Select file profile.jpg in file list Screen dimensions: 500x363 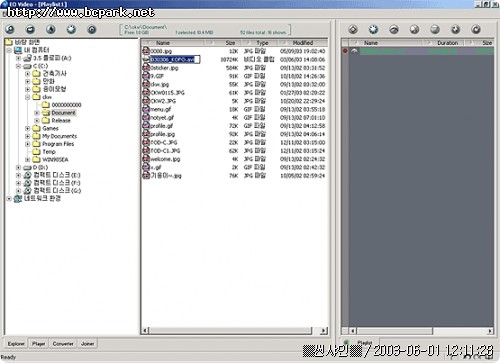pyautogui.click(x=162, y=134)
